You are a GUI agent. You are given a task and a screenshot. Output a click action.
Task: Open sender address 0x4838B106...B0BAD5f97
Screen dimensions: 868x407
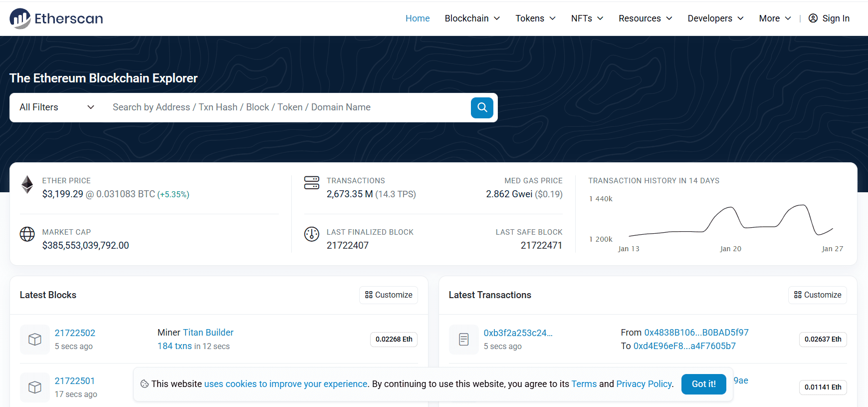(696, 333)
